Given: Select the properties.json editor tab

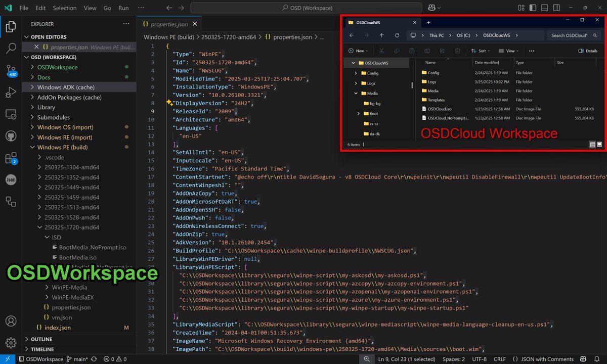Looking at the screenshot, I should (x=169, y=24).
